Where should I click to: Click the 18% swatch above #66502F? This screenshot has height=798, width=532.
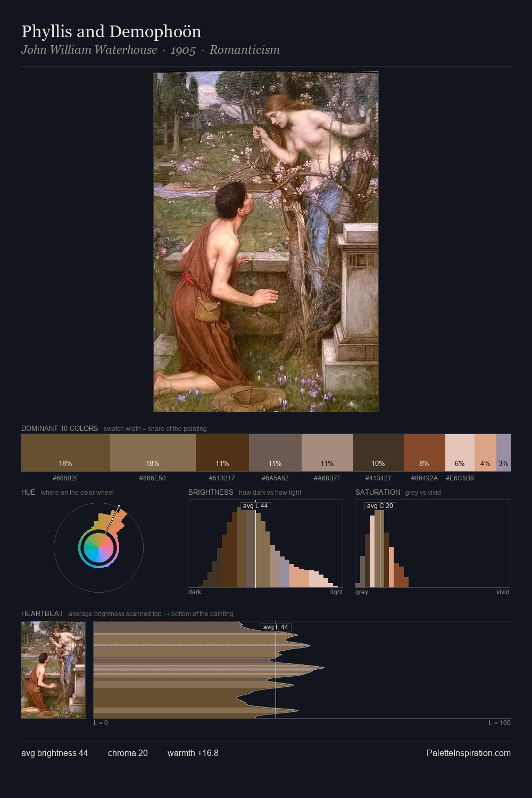tap(65, 453)
